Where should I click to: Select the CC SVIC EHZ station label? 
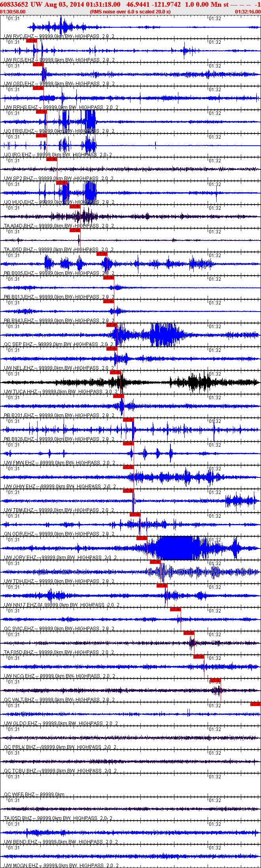click(x=59, y=629)
